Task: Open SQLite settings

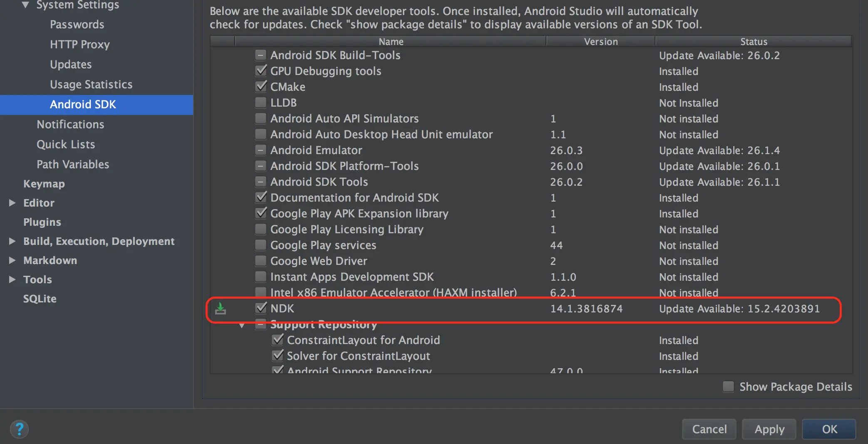Action: click(x=40, y=299)
